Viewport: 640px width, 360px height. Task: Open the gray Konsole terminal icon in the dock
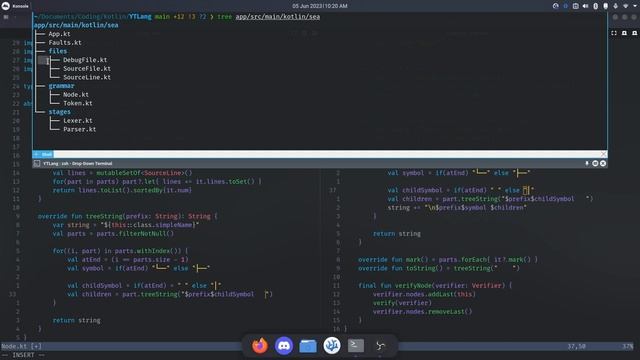(x=356, y=346)
